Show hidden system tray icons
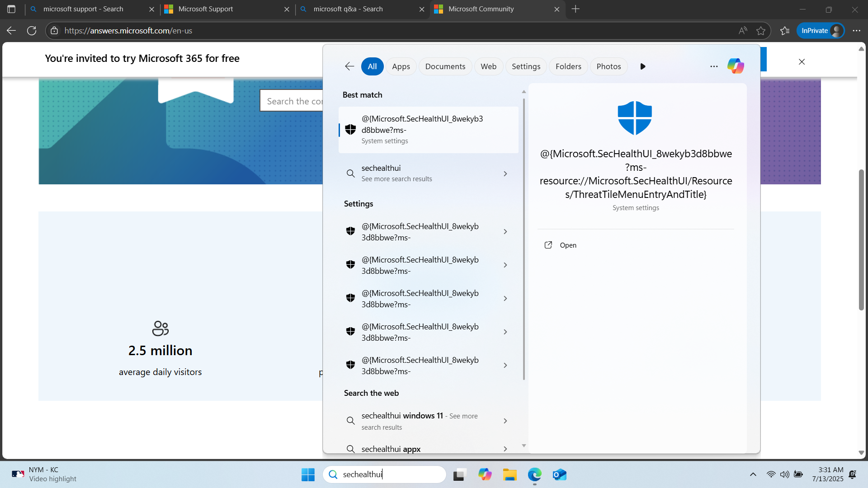868x488 pixels. (x=753, y=474)
